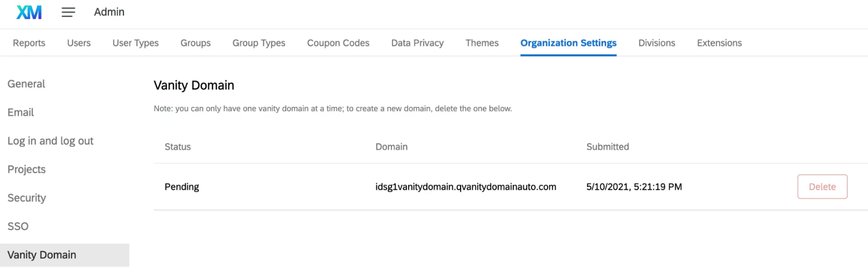Open the Projects settings section

(26, 169)
